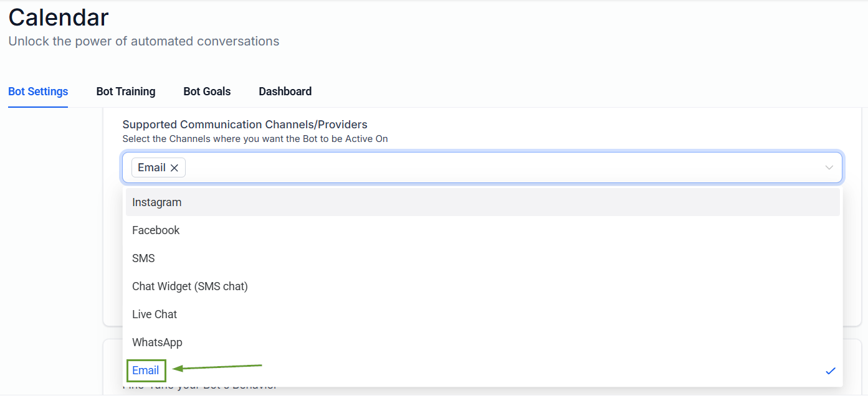Screen dimensions: 868x401
Task: Click the Calendar page heading
Action: (59, 17)
